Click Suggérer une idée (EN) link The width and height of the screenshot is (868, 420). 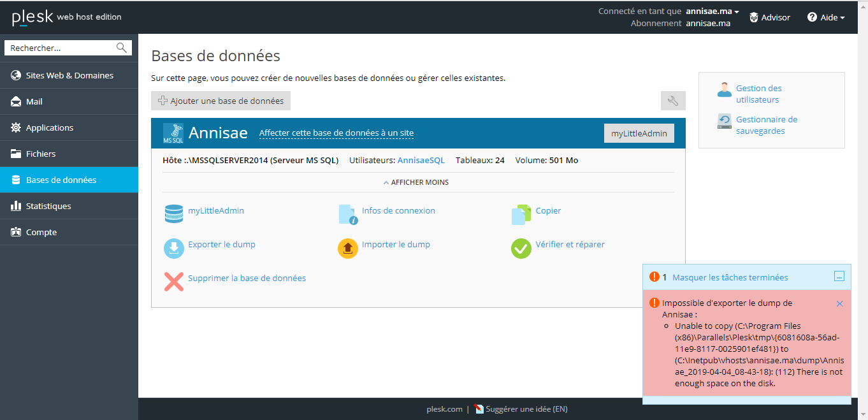526,409
